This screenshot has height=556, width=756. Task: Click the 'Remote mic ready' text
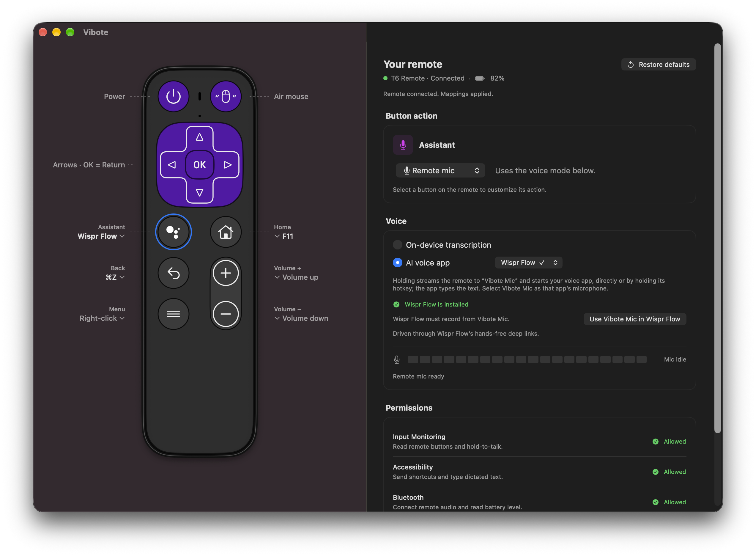[418, 376]
